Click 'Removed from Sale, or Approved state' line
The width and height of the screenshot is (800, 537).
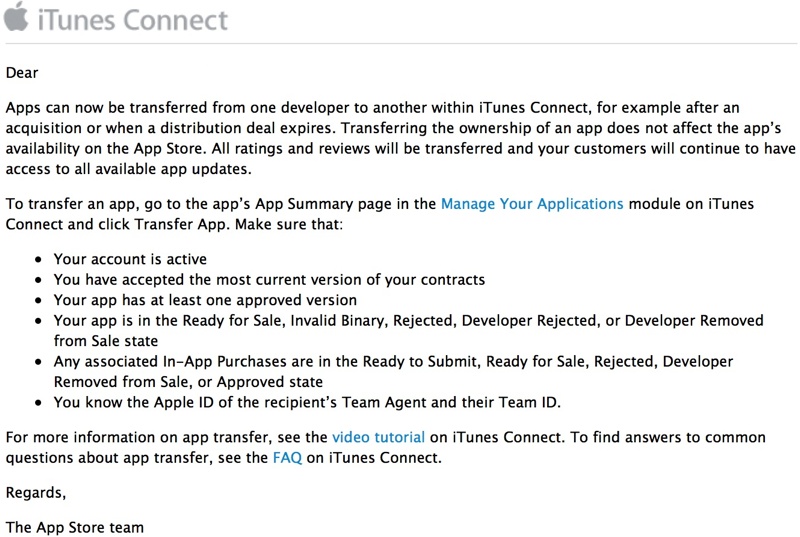click(x=188, y=382)
